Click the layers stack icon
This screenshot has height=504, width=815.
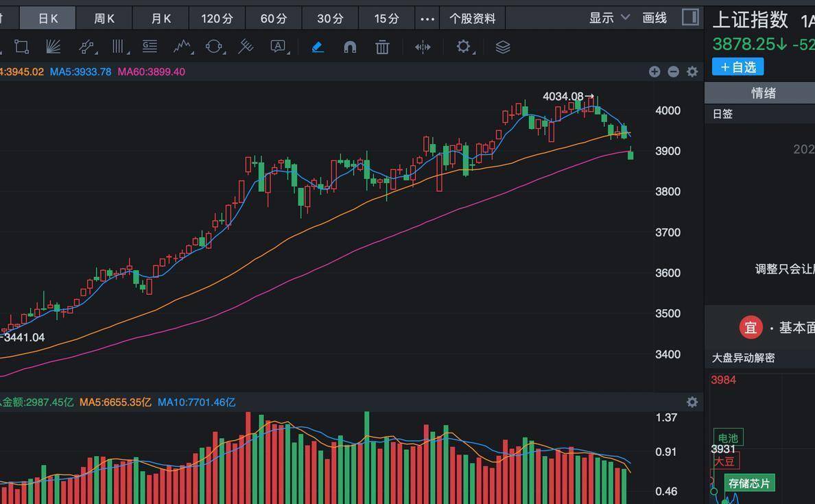tap(503, 47)
